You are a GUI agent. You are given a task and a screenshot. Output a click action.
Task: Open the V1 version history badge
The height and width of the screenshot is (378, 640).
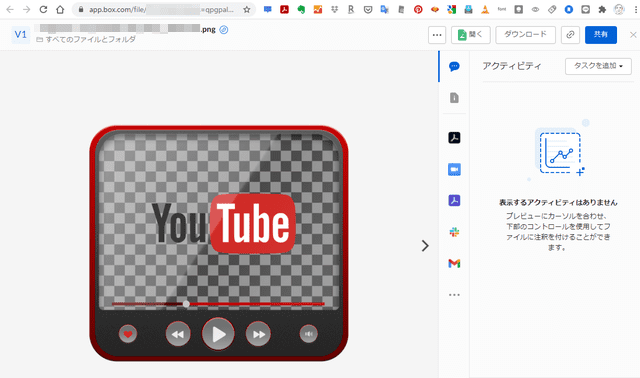(20, 34)
